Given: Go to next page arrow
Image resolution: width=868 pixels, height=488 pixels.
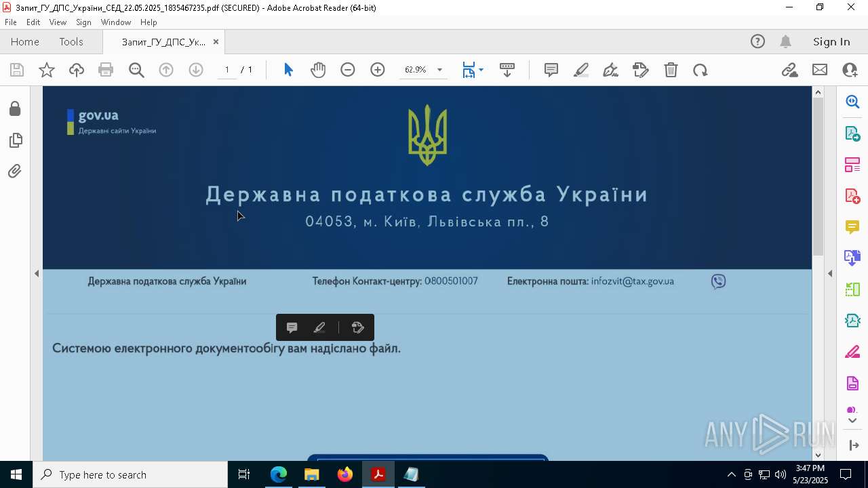Looking at the screenshot, I should [196, 70].
